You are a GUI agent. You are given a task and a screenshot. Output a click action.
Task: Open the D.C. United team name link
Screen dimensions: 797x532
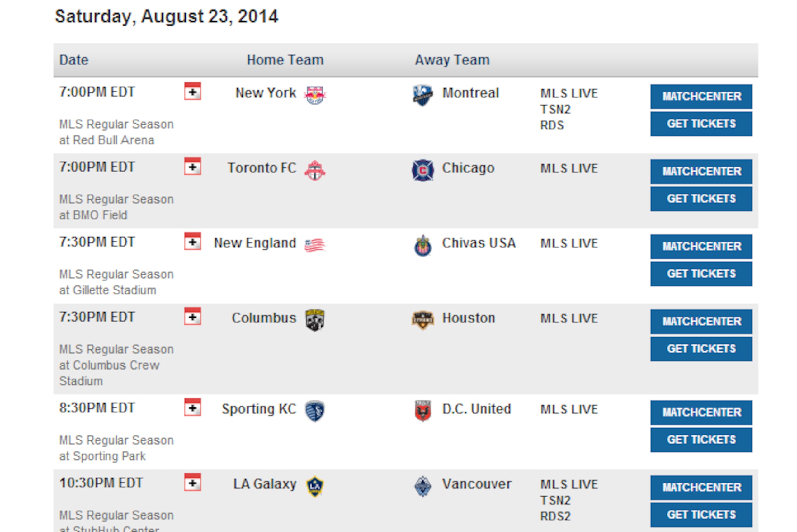coord(476,409)
